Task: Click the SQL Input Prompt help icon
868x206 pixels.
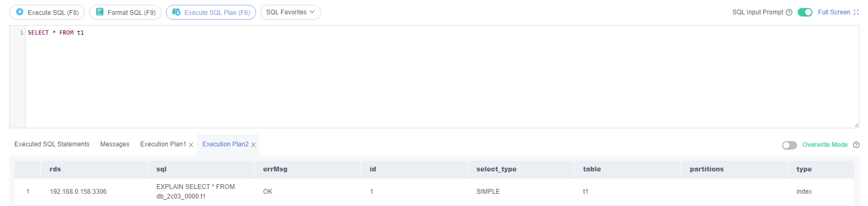Action: pos(789,12)
